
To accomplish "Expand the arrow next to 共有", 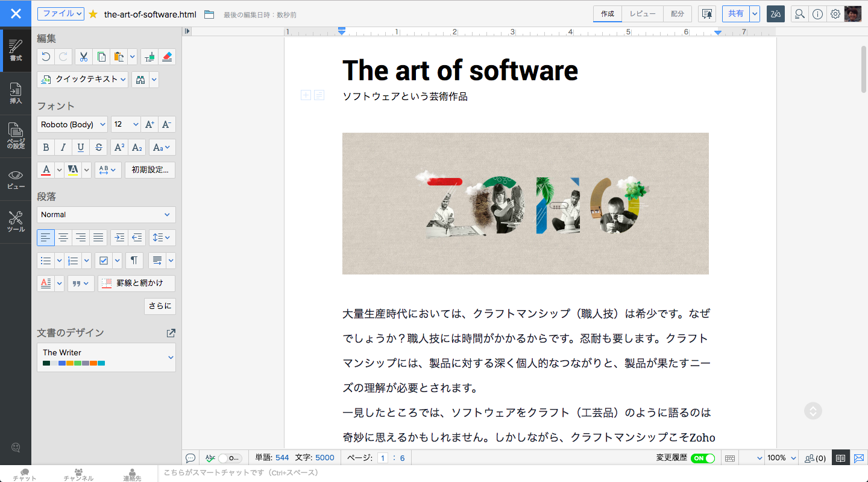I will tap(755, 14).
